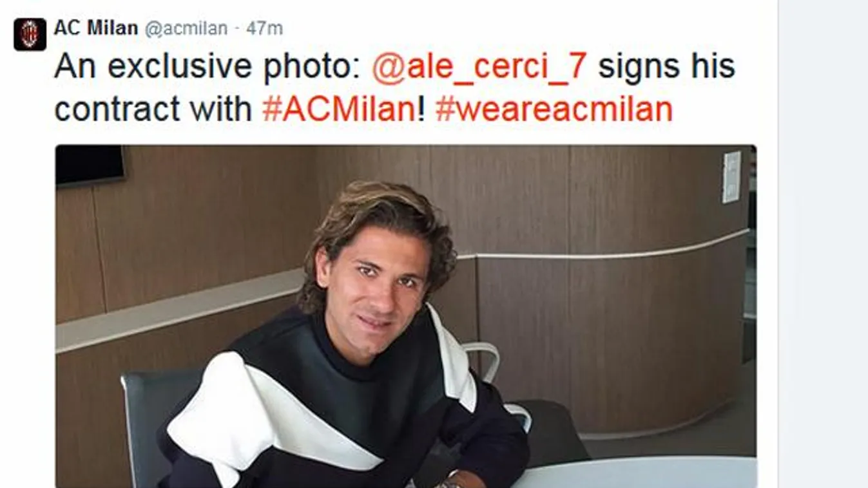Enlarge the contract signing photo
The width and height of the screenshot is (868, 488).
tap(406, 316)
